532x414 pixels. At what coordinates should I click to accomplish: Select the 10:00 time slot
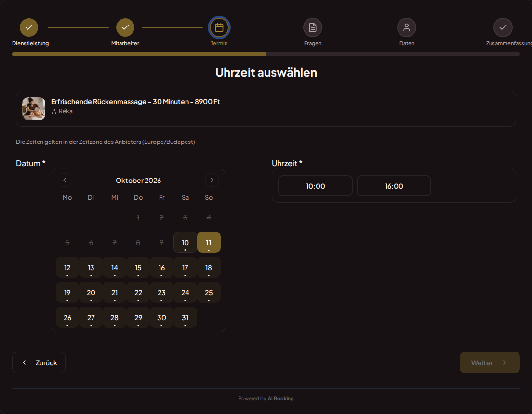click(x=315, y=186)
